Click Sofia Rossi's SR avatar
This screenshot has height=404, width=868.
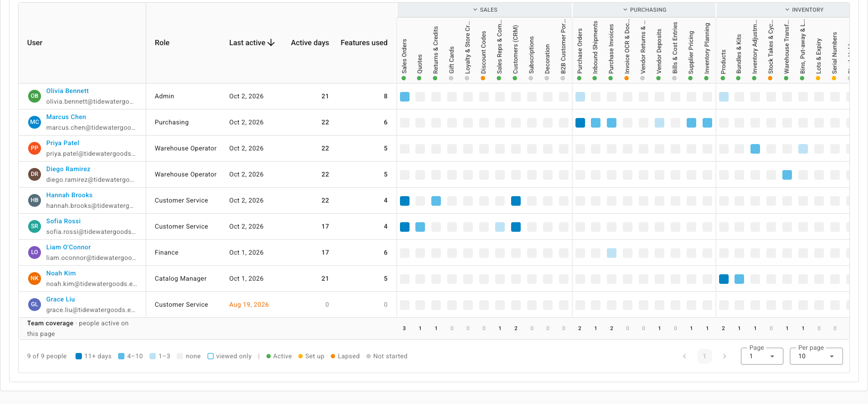click(x=35, y=226)
